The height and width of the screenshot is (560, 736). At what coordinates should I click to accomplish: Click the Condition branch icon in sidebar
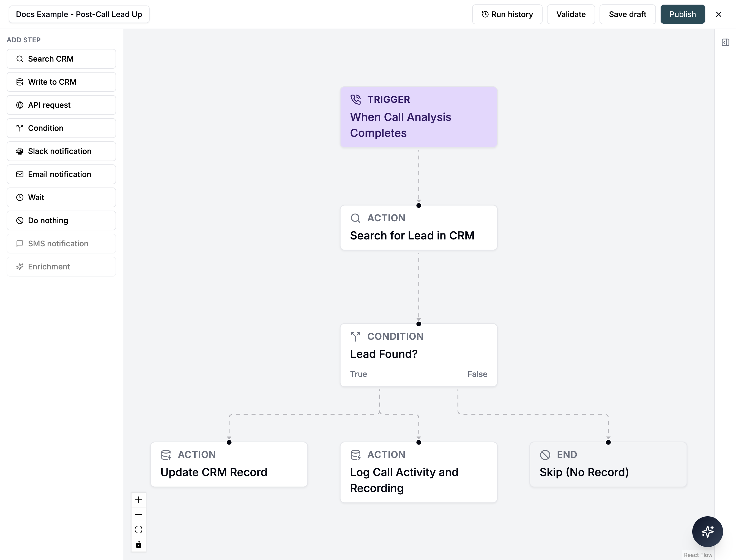(20, 128)
